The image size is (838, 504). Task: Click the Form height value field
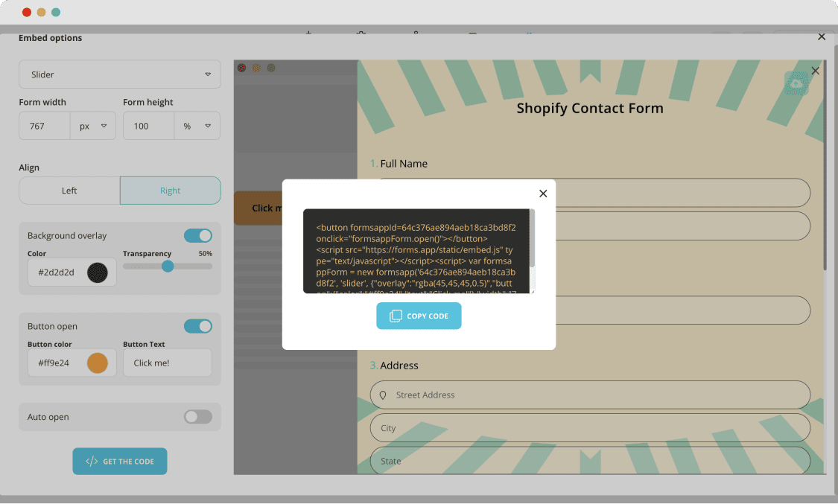pyautogui.click(x=148, y=126)
